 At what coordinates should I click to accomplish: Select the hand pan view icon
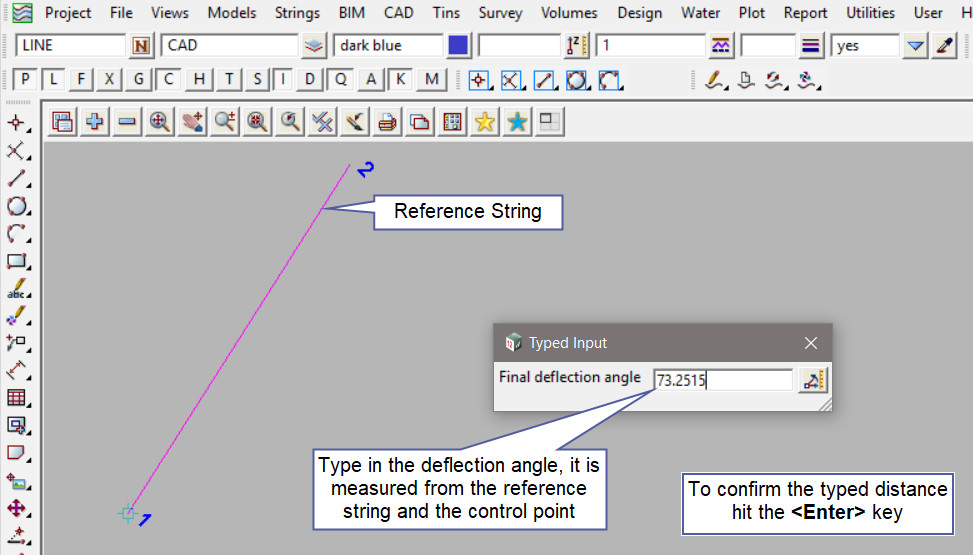pos(192,122)
